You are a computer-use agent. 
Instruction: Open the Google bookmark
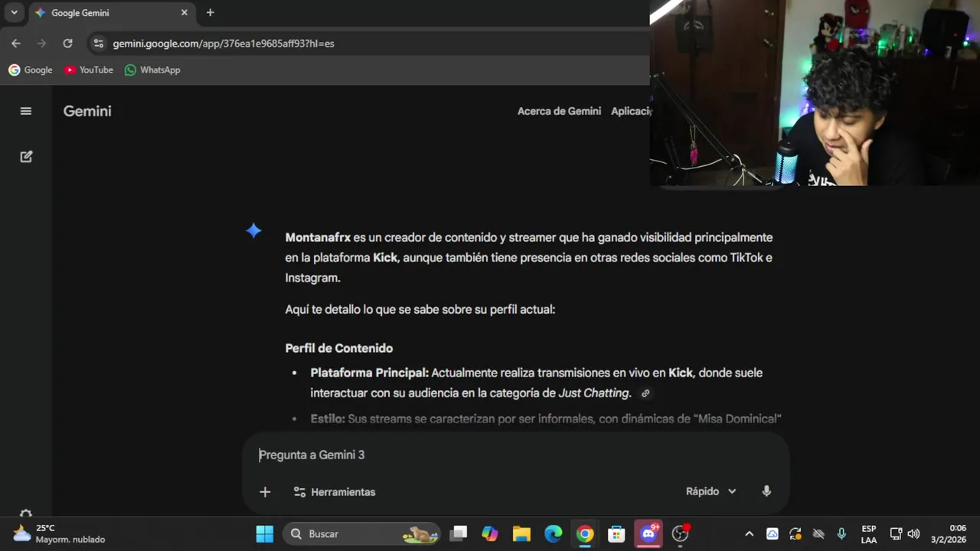31,70
